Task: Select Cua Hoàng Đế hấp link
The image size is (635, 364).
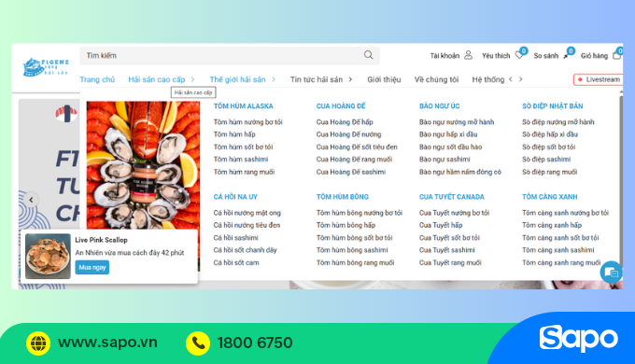Action: tap(345, 122)
